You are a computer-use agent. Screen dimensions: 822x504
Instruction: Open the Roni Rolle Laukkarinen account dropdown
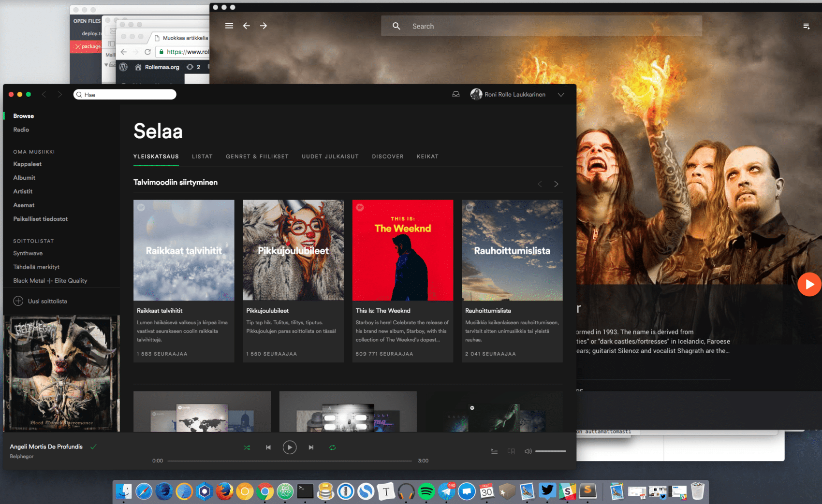[561, 95]
